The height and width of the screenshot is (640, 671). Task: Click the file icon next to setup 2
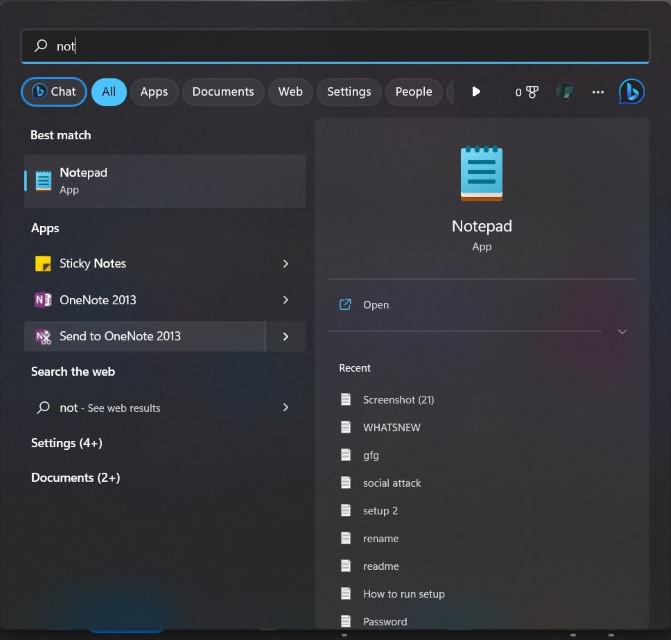[345, 510]
